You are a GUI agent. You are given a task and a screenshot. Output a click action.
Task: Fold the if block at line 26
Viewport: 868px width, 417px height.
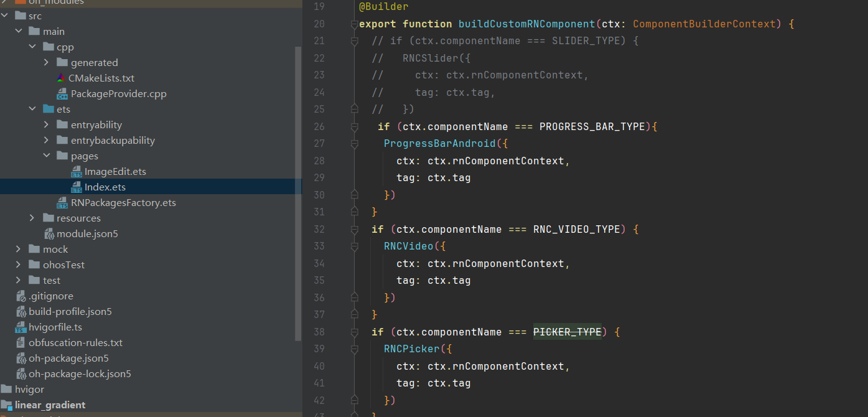354,127
